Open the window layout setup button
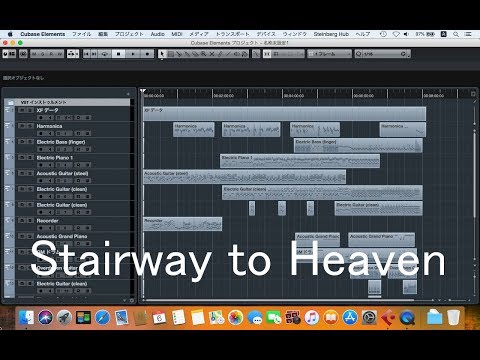The height and width of the screenshot is (360, 480). (13, 54)
